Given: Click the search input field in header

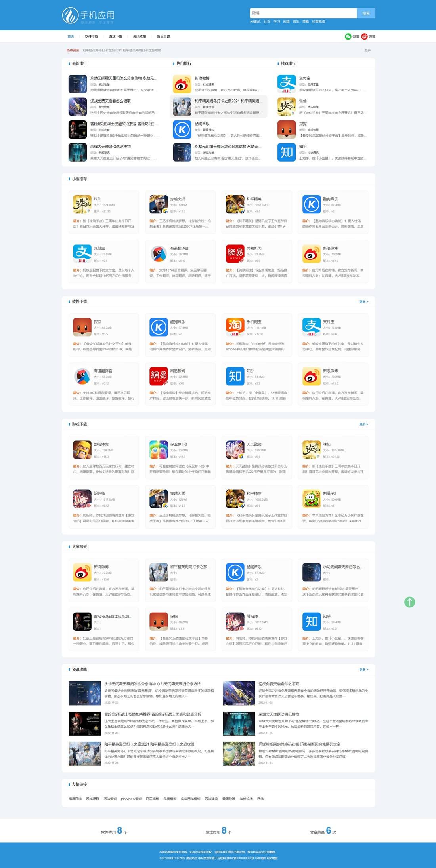Looking at the screenshot, I should click(303, 13).
